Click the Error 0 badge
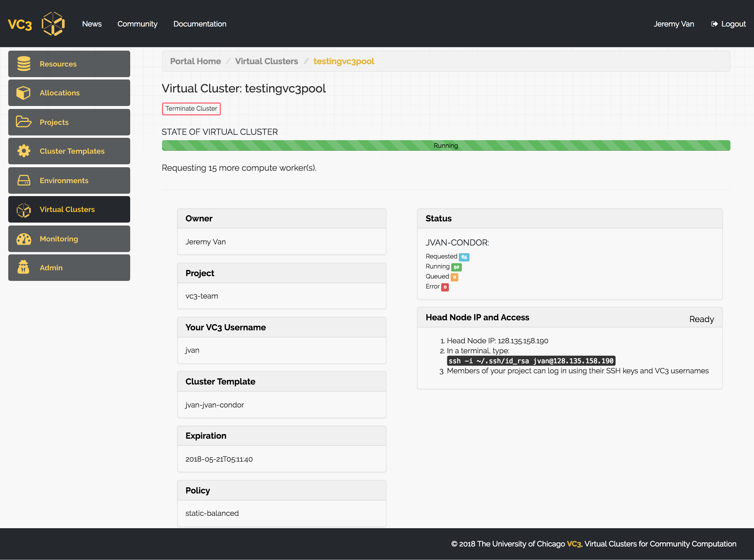The image size is (754, 560). click(x=445, y=287)
